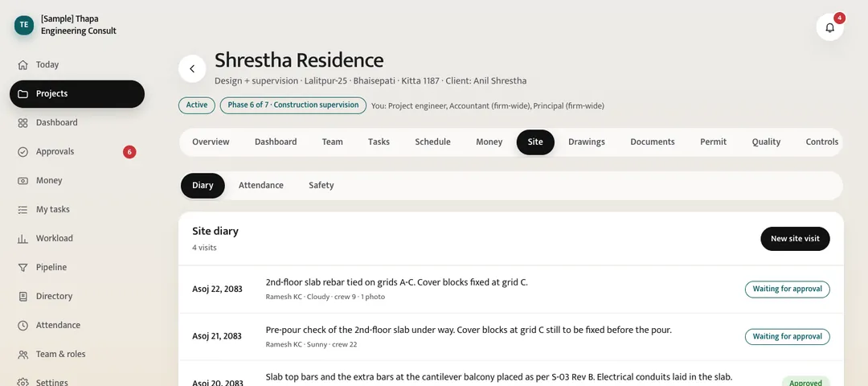
Task: Click the Attendance clock icon in sidebar
Action: pyautogui.click(x=23, y=325)
